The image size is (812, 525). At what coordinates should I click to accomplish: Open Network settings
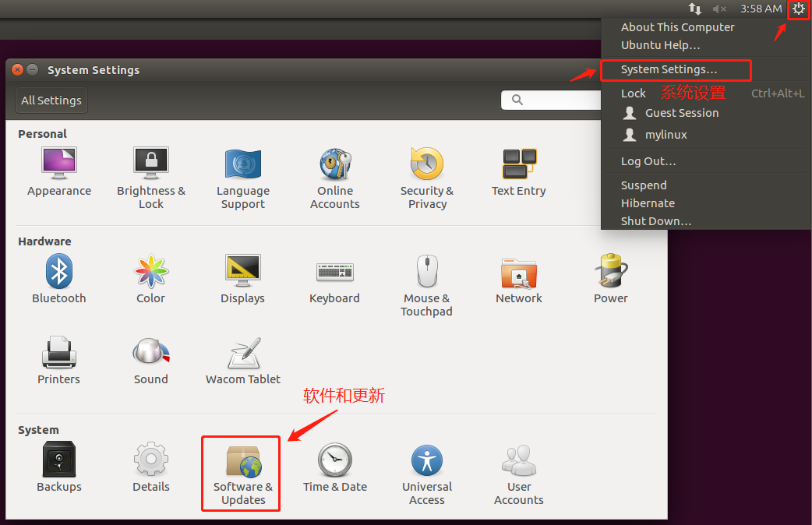pyautogui.click(x=519, y=279)
